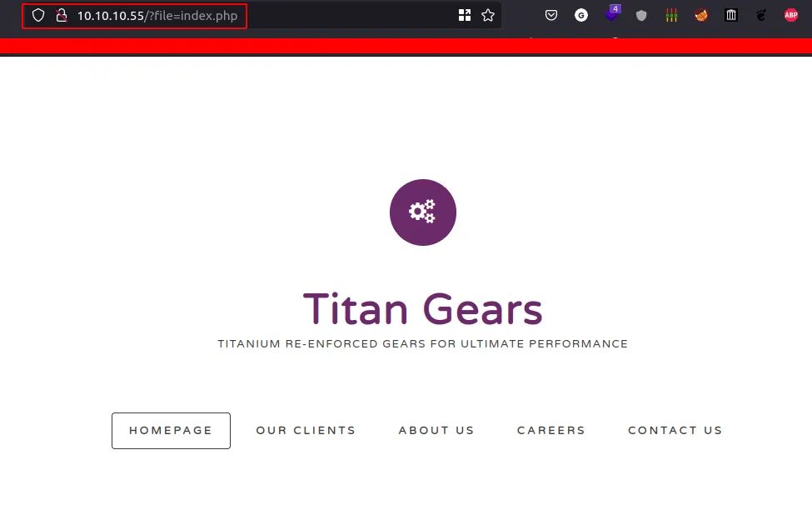Toggle the site connection security padlock
Viewport: 812px width, 515px height.
[62, 15]
